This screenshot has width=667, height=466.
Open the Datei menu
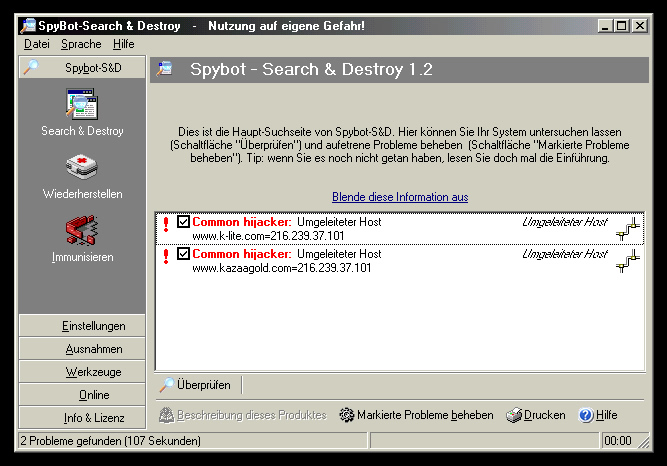37,44
